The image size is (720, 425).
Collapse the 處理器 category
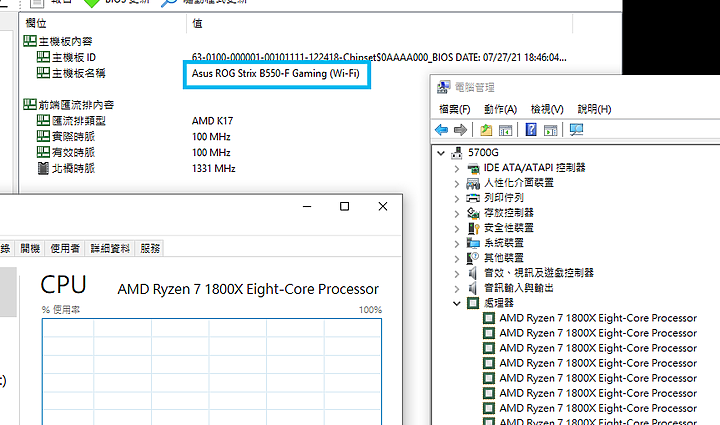click(456, 303)
